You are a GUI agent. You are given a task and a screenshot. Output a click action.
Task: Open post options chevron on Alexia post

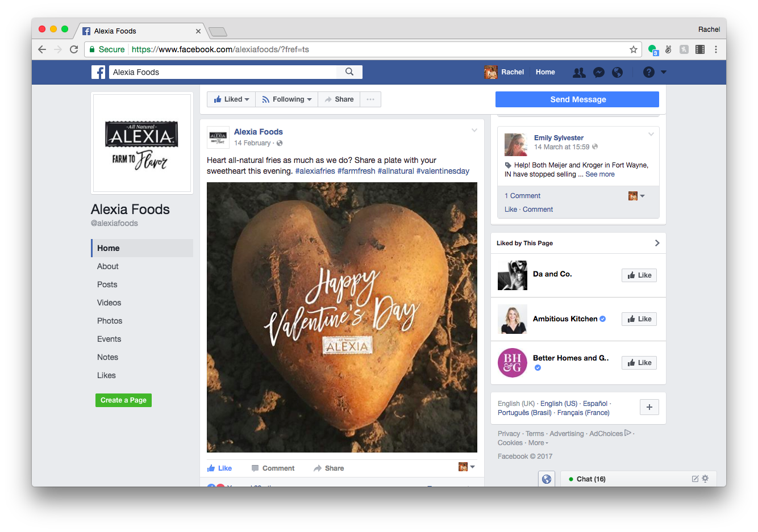click(x=474, y=131)
